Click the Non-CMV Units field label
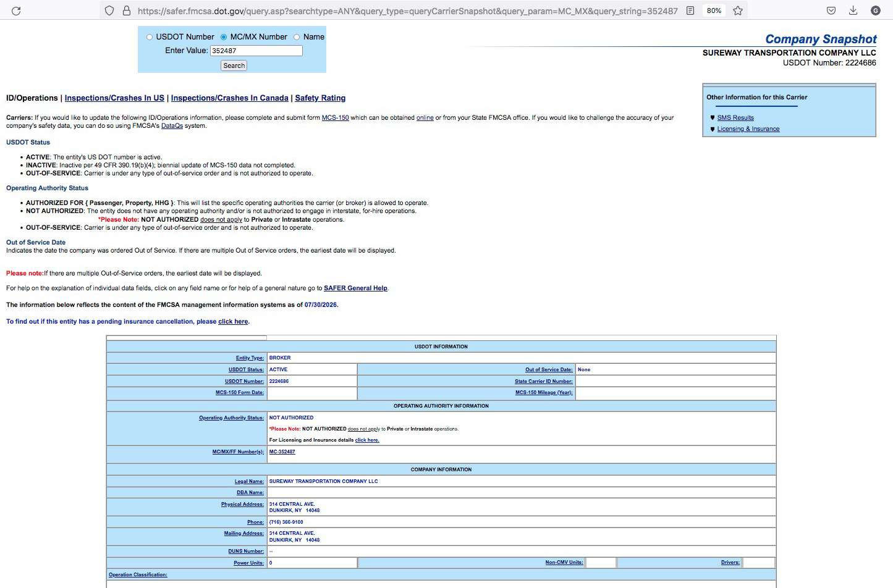The width and height of the screenshot is (893, 588). tap(564, 563)
